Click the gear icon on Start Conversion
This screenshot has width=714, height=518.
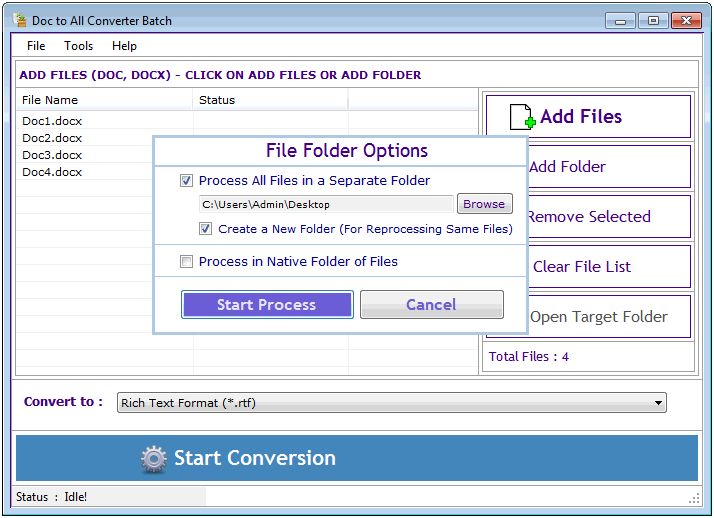(x=153, y=459)
